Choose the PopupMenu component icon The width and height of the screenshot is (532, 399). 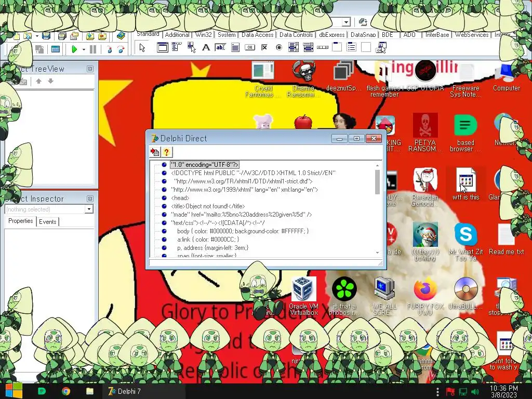click(191, 47)
